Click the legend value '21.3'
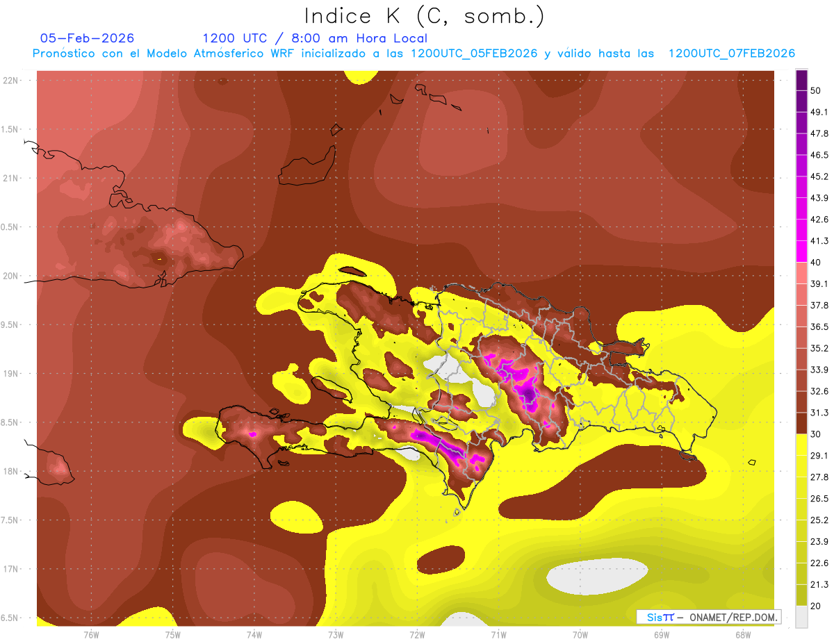This screenshot has height=644, width=834. (819, 584)
